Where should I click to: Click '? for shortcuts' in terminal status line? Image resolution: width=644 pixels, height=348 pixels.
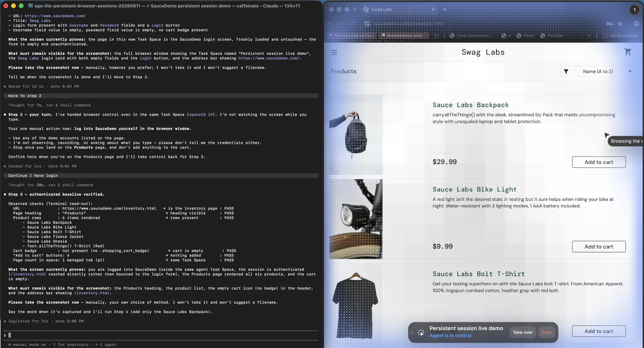[71, 344]
